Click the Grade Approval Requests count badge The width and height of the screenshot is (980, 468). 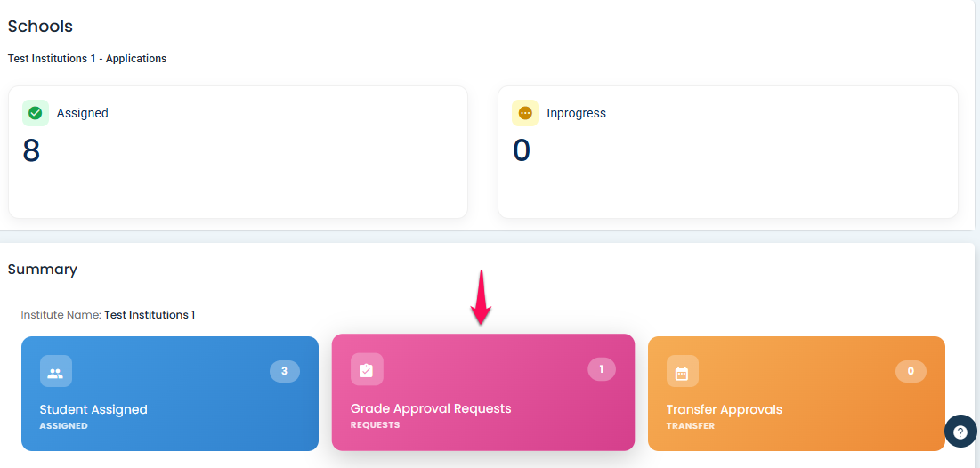click(602, 369)
